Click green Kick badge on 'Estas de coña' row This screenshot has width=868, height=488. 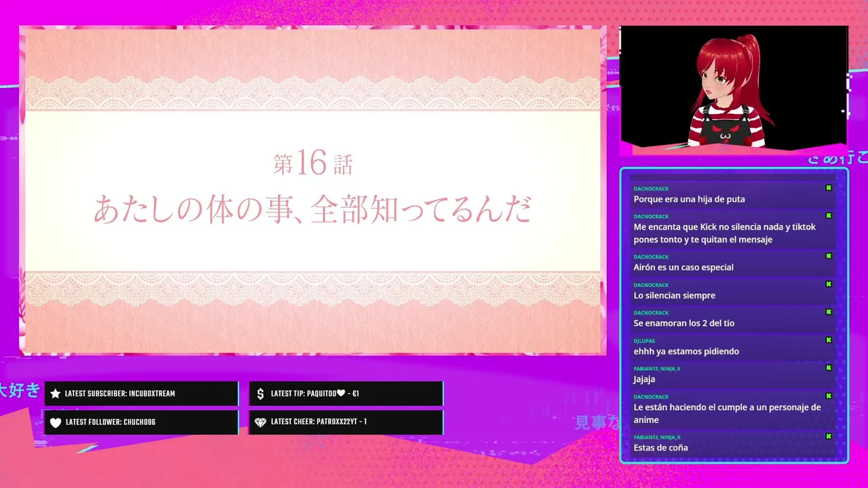(829, 436)
